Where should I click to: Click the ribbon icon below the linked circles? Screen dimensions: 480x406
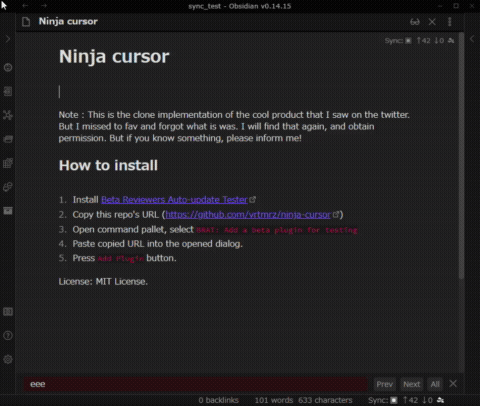(x=8, y=211)
